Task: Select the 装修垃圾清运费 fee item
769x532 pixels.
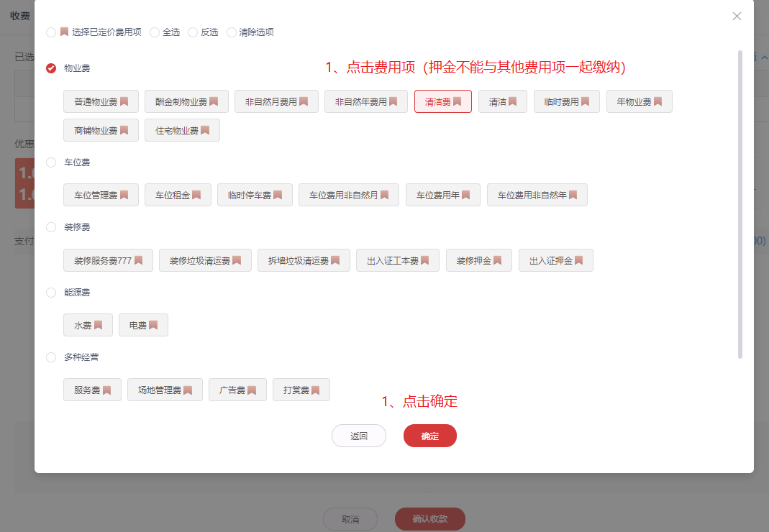Action: point(206,260)
